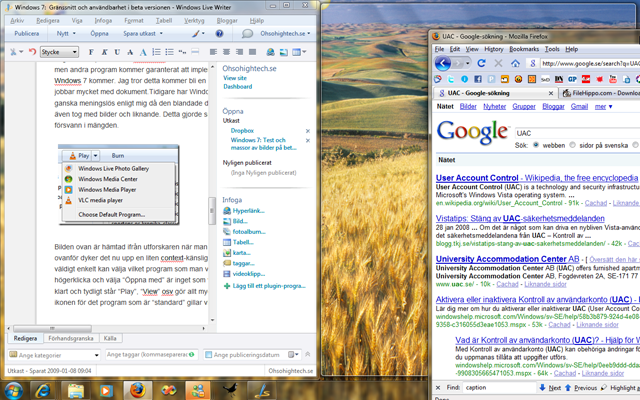Insert bulleted list in Live Writer
Screen dimensions: 640x400
click(x=169, y=52)
